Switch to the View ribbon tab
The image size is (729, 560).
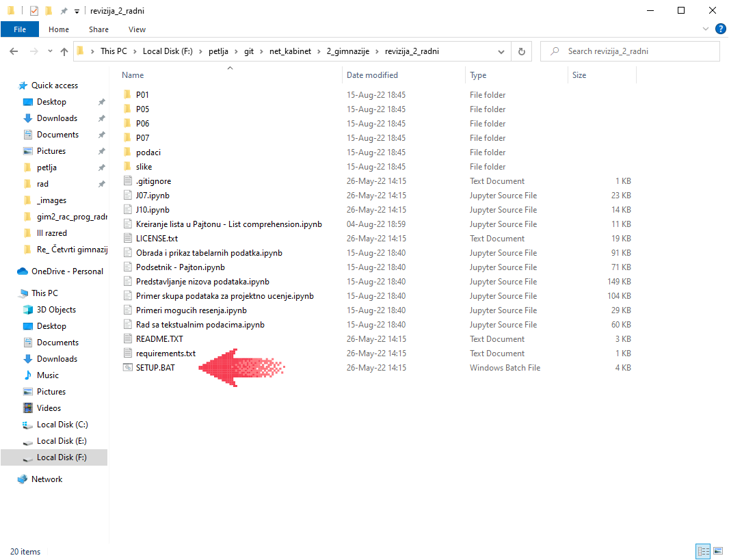pyautogui.click(x=137, y=29)
